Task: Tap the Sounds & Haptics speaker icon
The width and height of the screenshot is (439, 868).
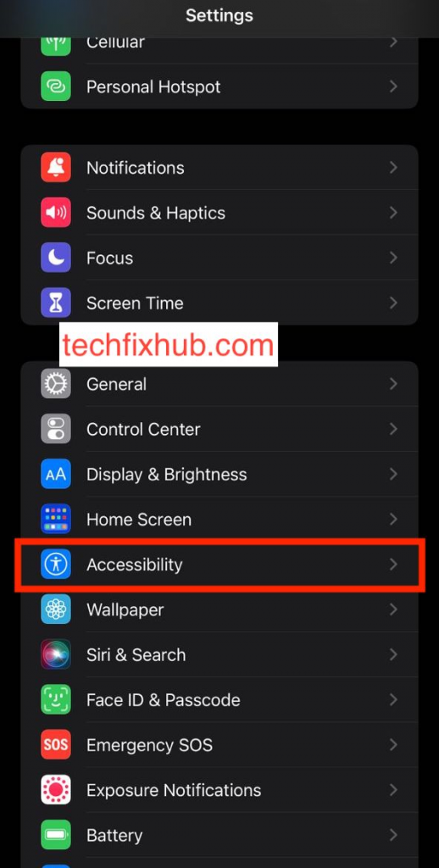Action: tap(55, 213)
